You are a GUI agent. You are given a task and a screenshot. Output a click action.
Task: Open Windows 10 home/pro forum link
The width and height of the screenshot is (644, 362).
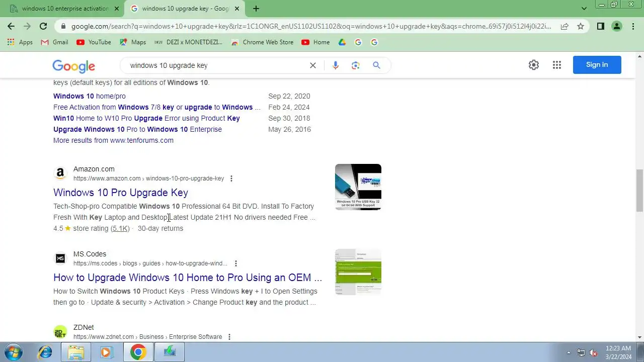coord(90,96)
